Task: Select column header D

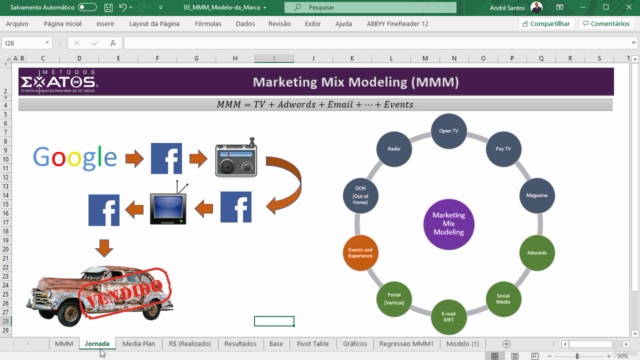Action: [79, 58]
